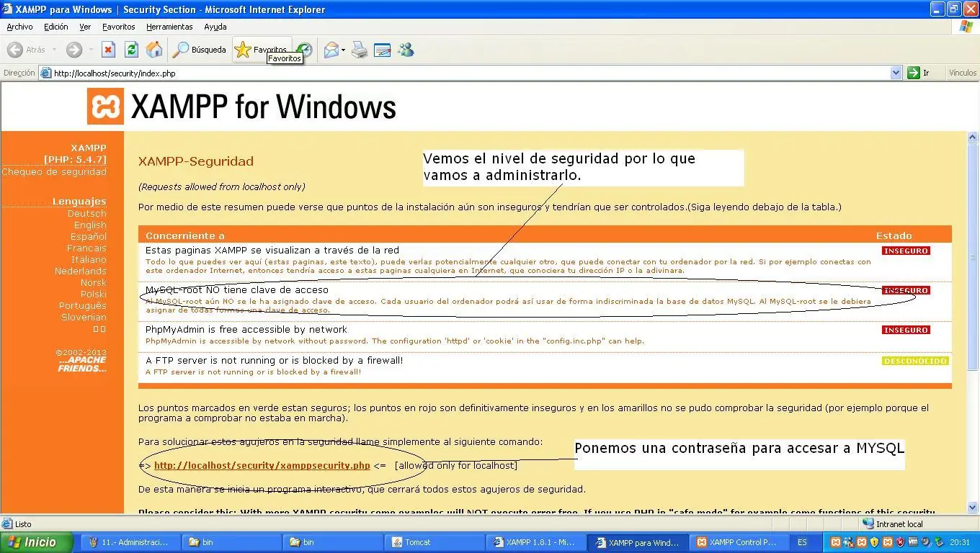The height and width of the screenshot is (553, 980).
Task: Switch language to Italiano
Action: [x=89, y=260]
